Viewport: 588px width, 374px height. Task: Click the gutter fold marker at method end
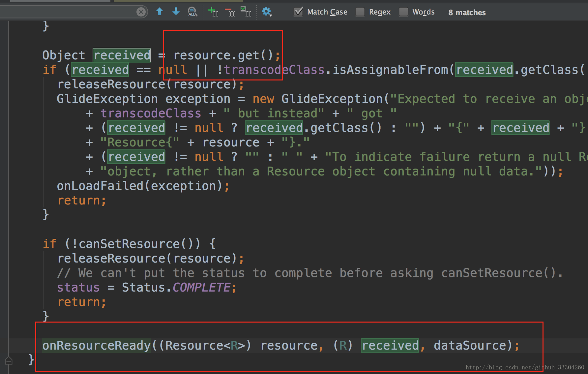click(x=9, y=360)
